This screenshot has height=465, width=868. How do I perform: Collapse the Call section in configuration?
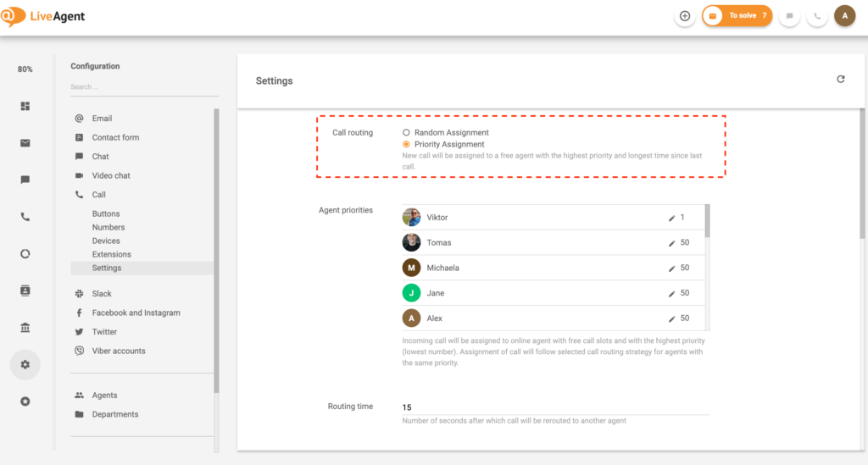point(99,195)
